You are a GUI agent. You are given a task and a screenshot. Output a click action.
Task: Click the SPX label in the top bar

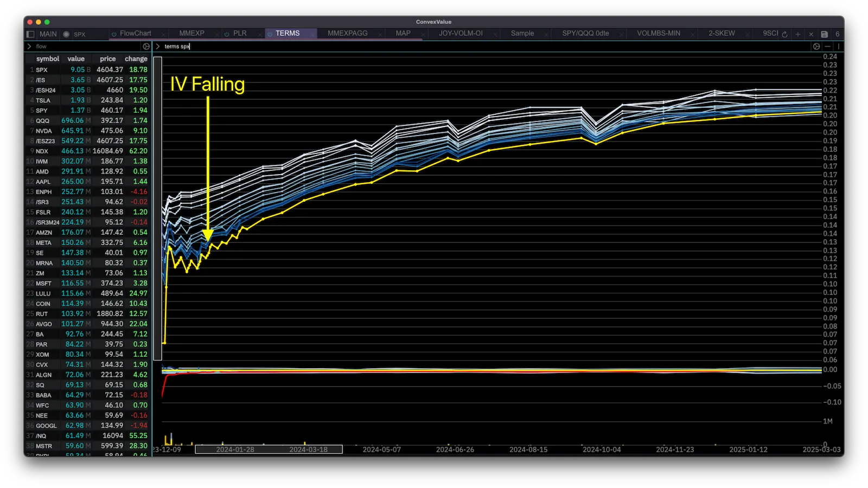tap(80, 34)
